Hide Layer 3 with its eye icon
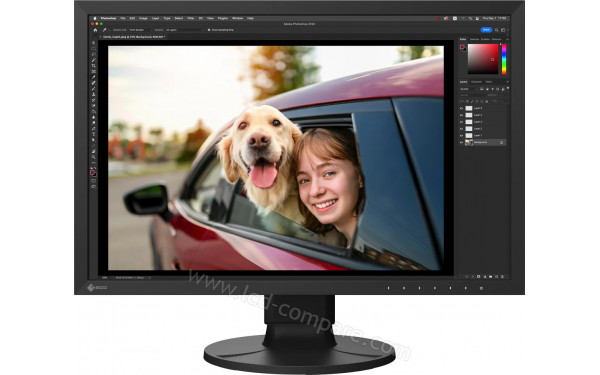The image size is (600, 375). point(461,122)
